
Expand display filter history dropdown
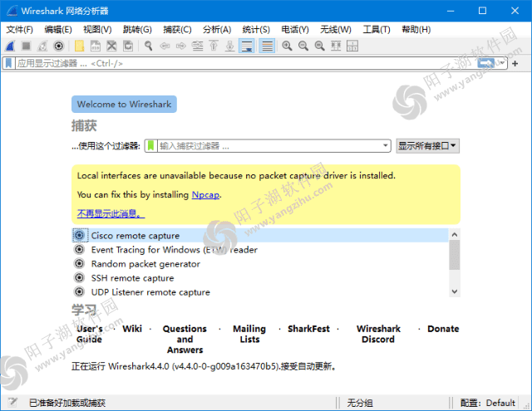[502, 63]
